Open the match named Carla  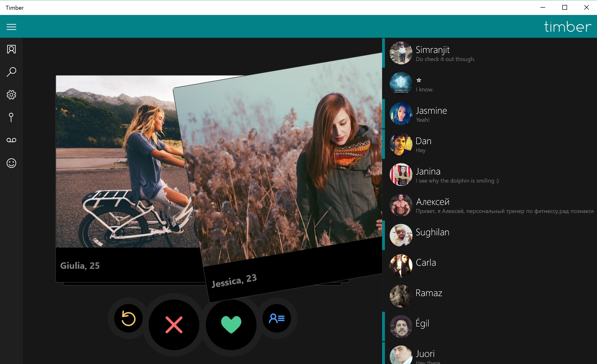pos(426,265)
